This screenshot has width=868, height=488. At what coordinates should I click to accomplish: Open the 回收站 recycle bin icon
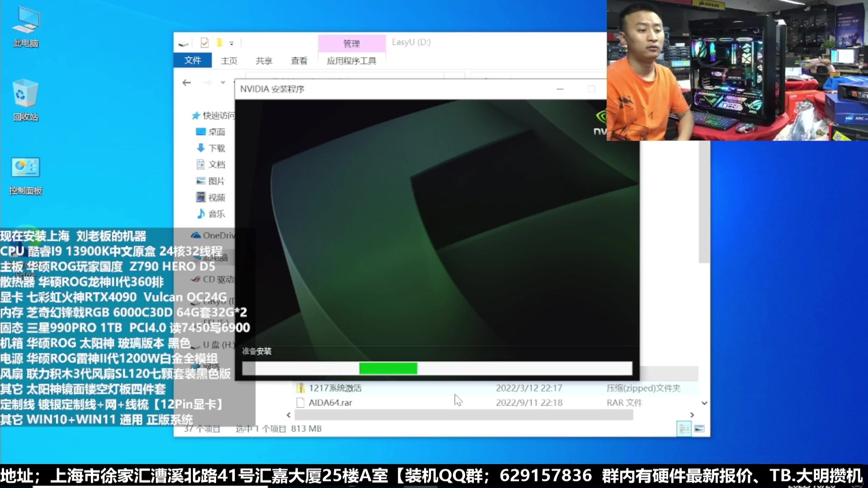(x=26, y=100)
